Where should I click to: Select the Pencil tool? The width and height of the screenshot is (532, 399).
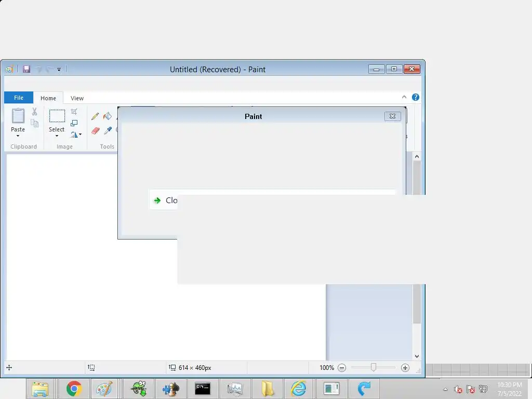[x=95, y=116]
